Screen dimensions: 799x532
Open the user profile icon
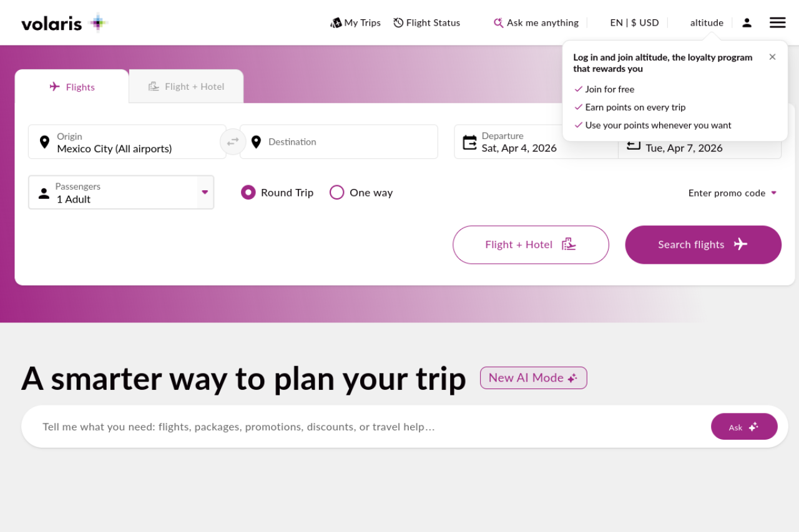(747, 23)
